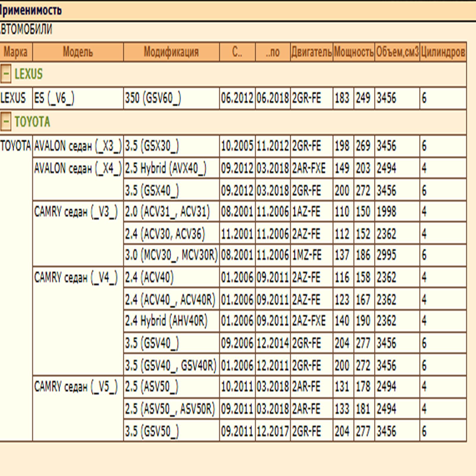
Task: Click the 2.5 (ASV50_, ASV50R) modification
Action: (170, 409)
